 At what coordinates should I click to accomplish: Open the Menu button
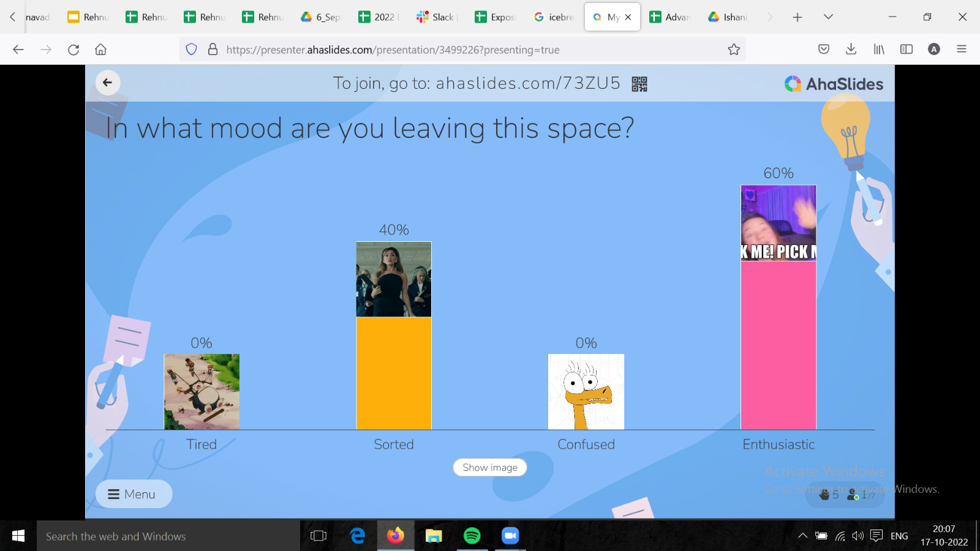[x=134, y=494]
